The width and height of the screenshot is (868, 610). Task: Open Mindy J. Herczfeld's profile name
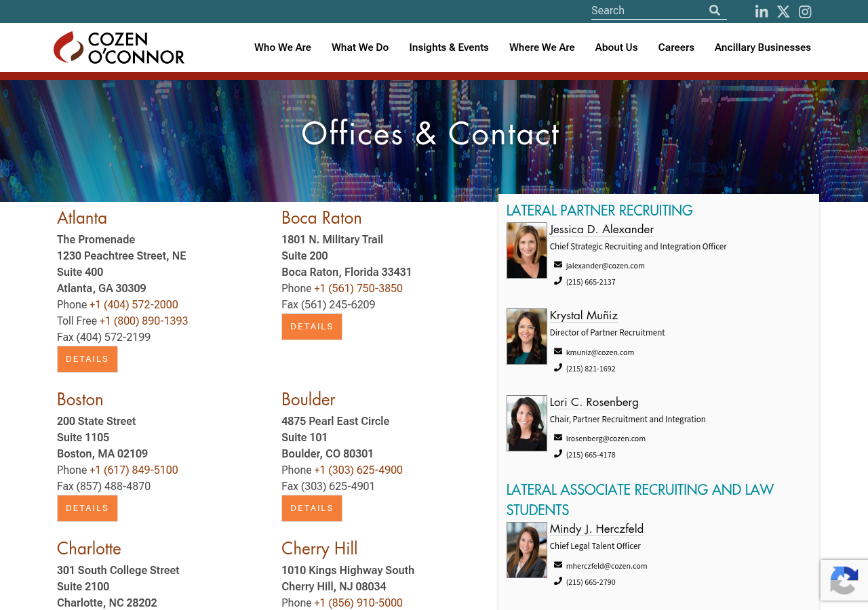click(597, 529)
